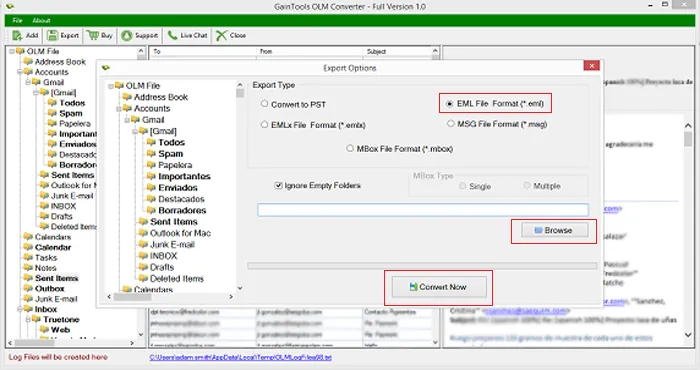700x370 pixels.
Task: Open the log file path link
Action: (x=241, y=358)
